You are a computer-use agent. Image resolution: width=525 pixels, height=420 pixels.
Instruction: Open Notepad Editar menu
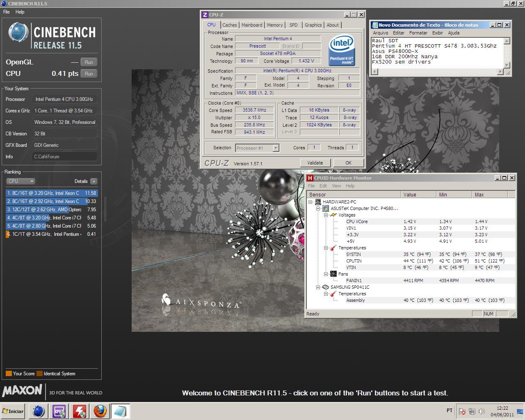[x=398, y=33]
